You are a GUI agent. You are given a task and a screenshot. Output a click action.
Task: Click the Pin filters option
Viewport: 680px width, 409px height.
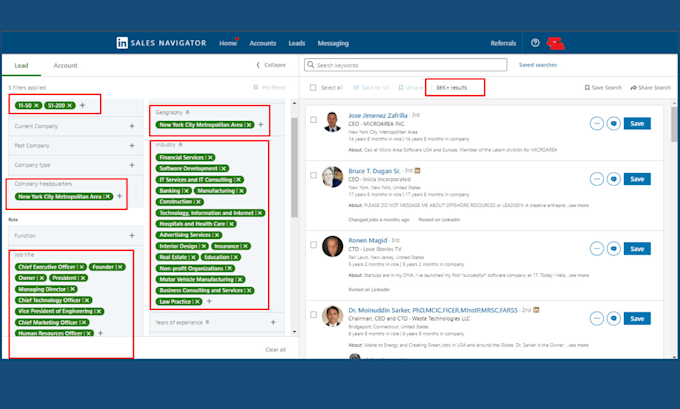click(x=270, y=88)
